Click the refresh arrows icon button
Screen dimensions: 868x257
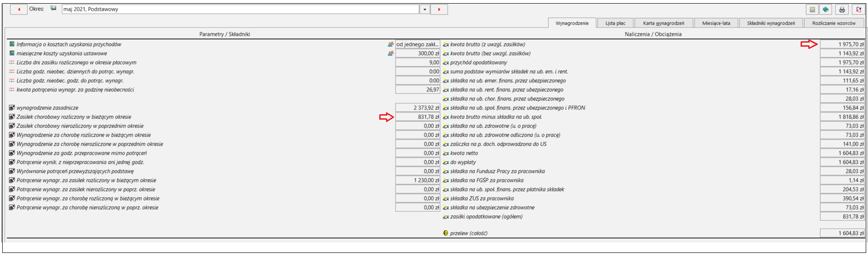pyautogui.click(x=858, y=10)
